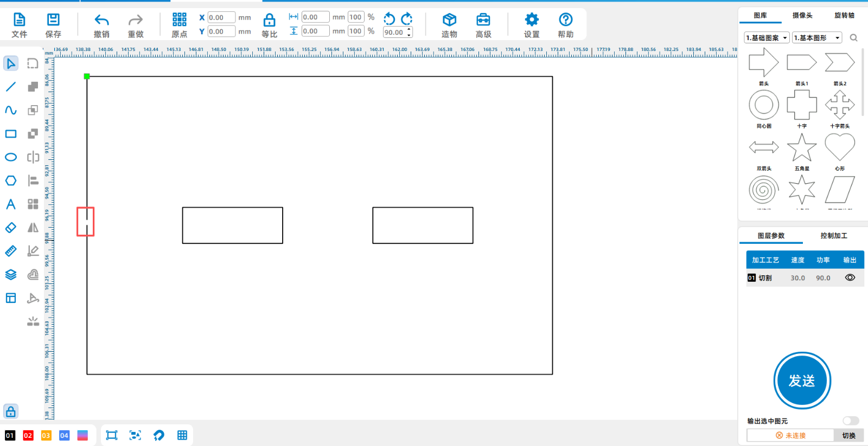
Task: Expand the 基本图形 shape dropdown
Action: [816, 38]
